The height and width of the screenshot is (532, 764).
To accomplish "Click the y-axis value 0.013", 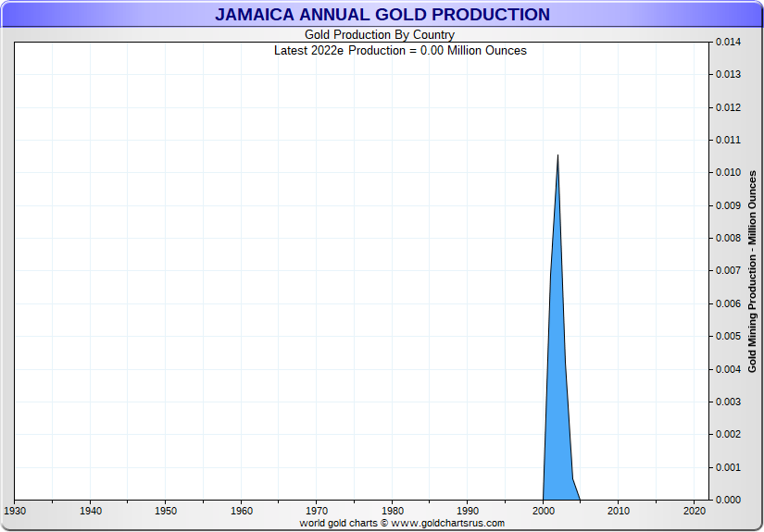I will click(x=728, y=74).
